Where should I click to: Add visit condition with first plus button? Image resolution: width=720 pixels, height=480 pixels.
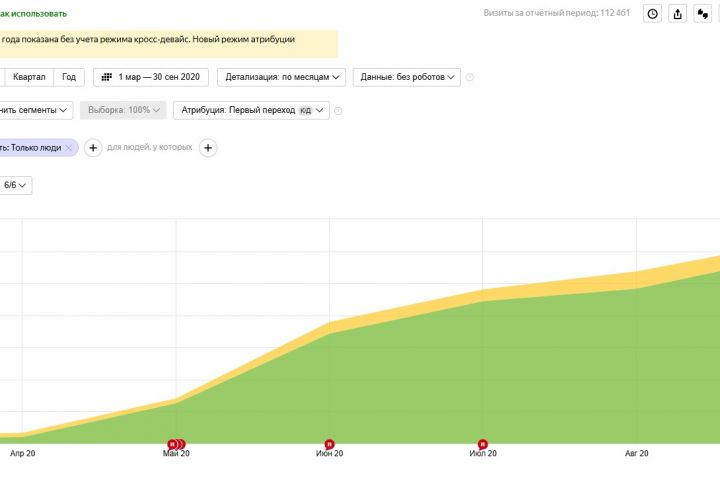pos(93,148)
